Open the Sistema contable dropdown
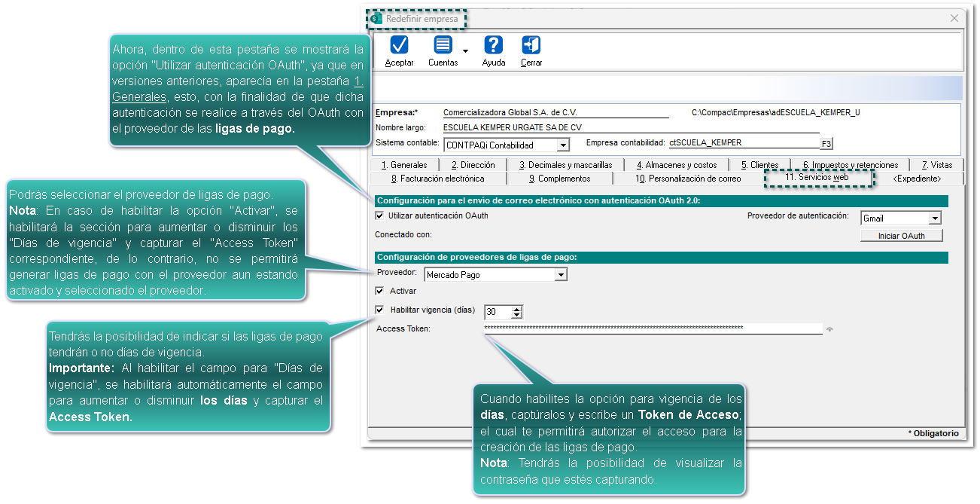980x504 pixels. click(x=562, y=145)
